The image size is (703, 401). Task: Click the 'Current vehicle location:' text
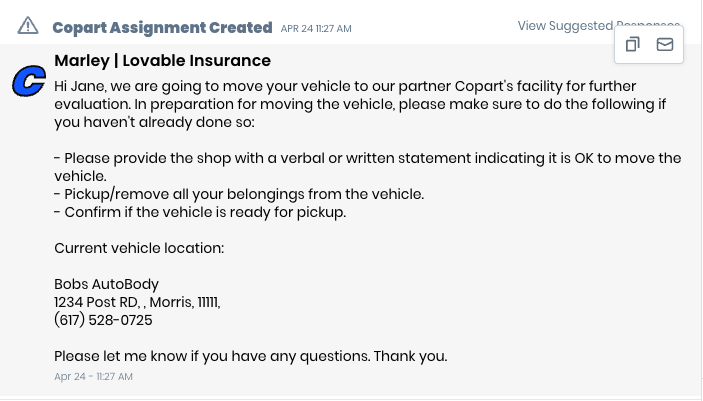point(139,248)
